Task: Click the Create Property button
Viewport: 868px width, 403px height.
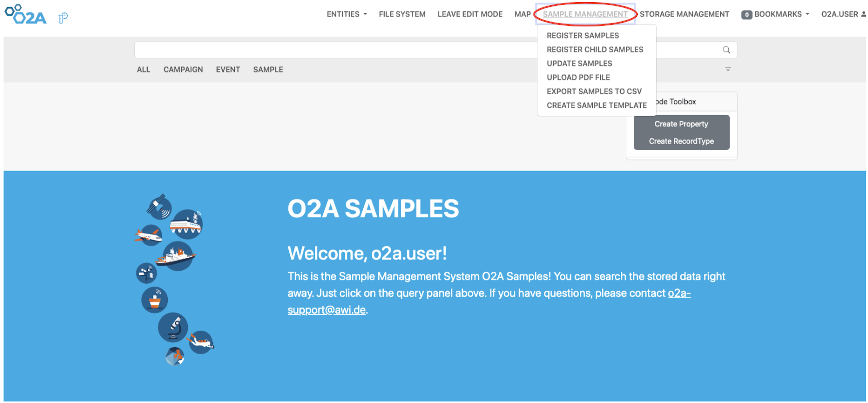Action: pyautogui.click(x=681, y=124)
